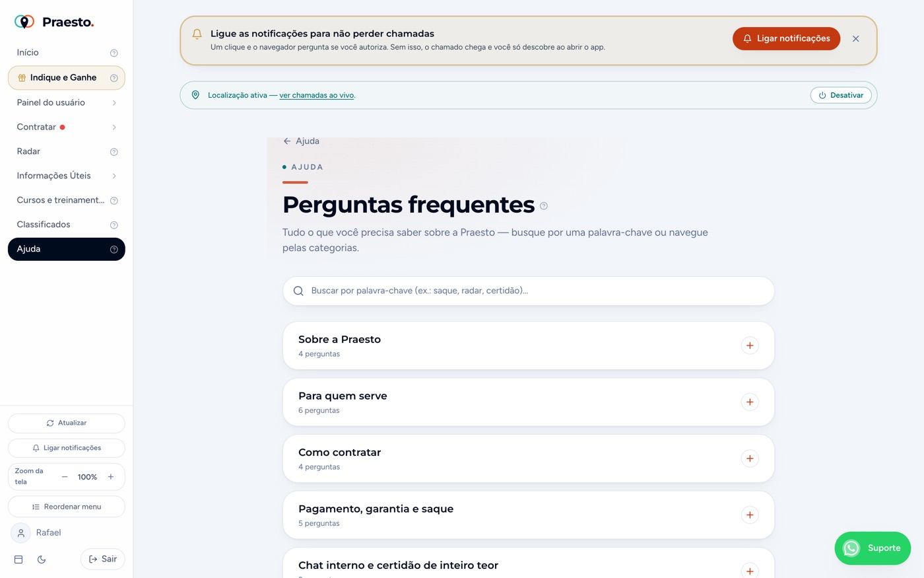The height and width of the screenshot is (578, 924).
Task: Open Indique e Ganhe menu item
Action: 67,78
